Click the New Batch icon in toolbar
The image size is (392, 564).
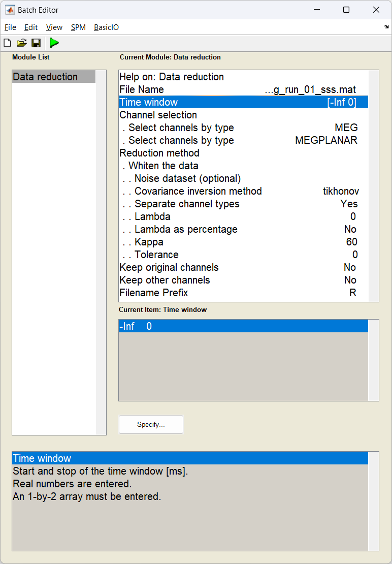click(x=7, y=43)
